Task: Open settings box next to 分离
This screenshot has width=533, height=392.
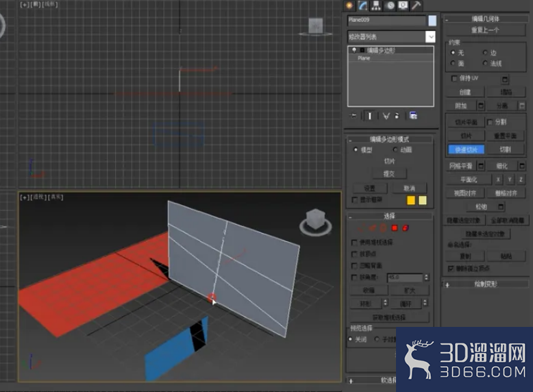Action: point(522,106)
